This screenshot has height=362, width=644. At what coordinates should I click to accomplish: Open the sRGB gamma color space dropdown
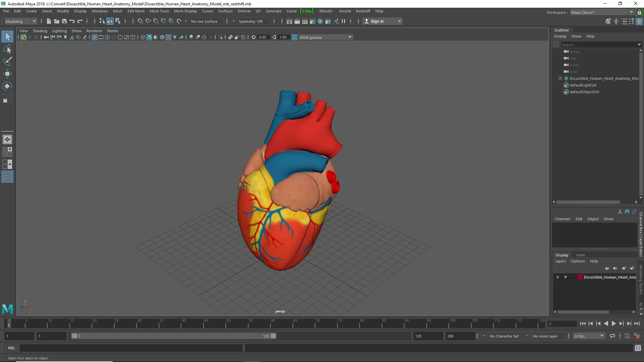pyautogui.click(x=325, y=37)
